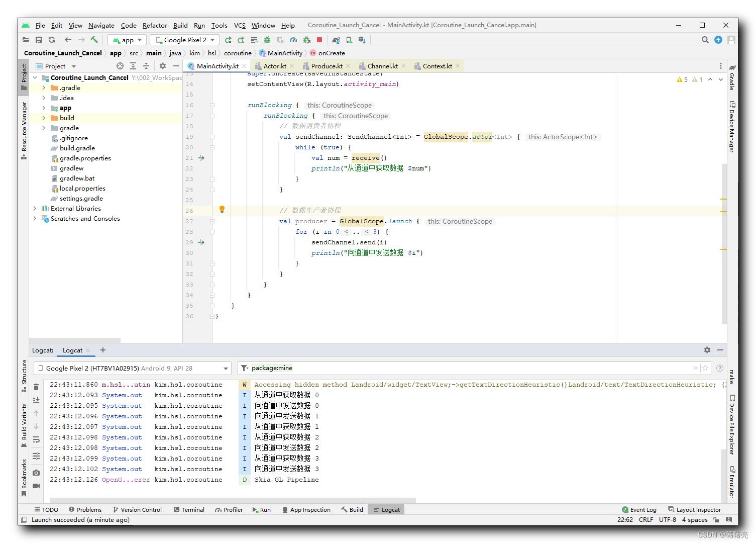Open the Google Pixel 2 device dropdown

(184, 40)
